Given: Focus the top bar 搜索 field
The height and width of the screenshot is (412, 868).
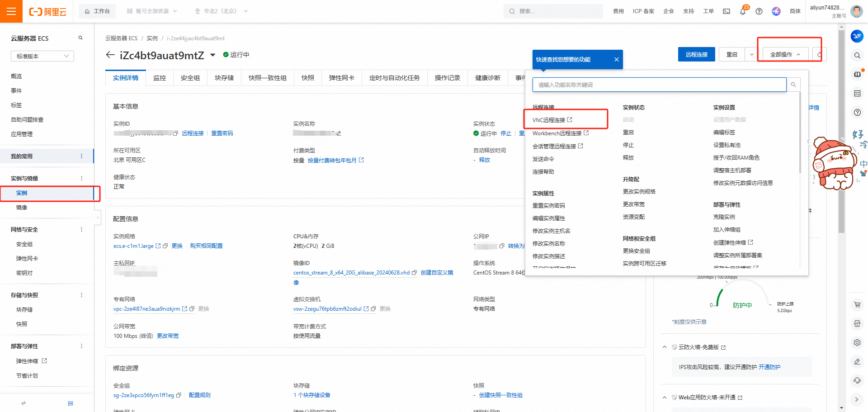Looking at the screenshot, I should tap(553, 11).
